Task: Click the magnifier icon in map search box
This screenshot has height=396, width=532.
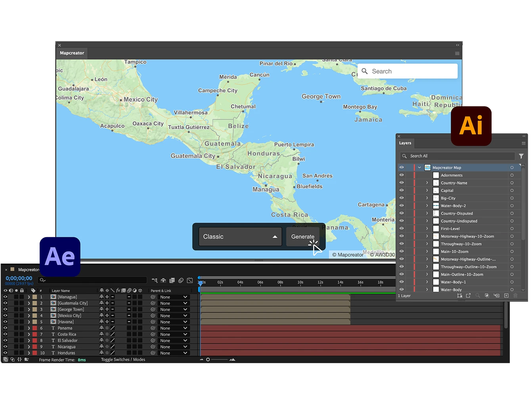Action: [365, 71]
